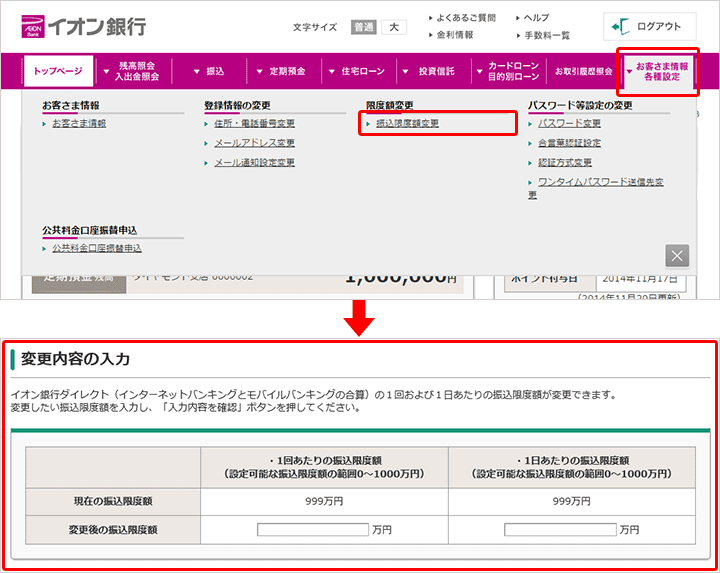Open the ヘルプ link
This screenshot has height=573, width=720.
[x=536, y=18]
